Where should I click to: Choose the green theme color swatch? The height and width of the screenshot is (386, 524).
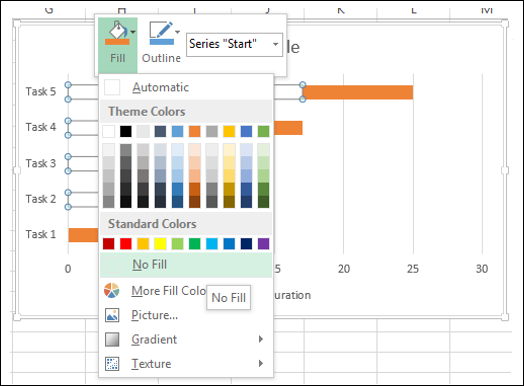coord(263,131)
